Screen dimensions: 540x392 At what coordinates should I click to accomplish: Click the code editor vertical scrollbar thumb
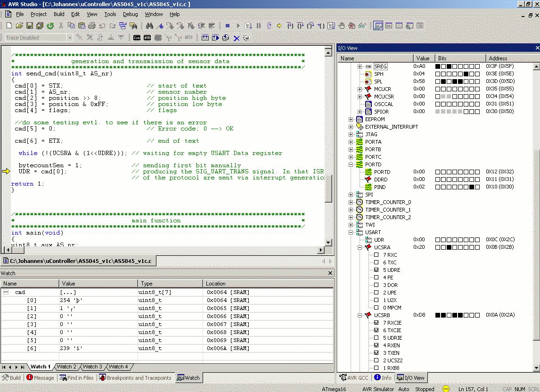(x=328, y=188)
